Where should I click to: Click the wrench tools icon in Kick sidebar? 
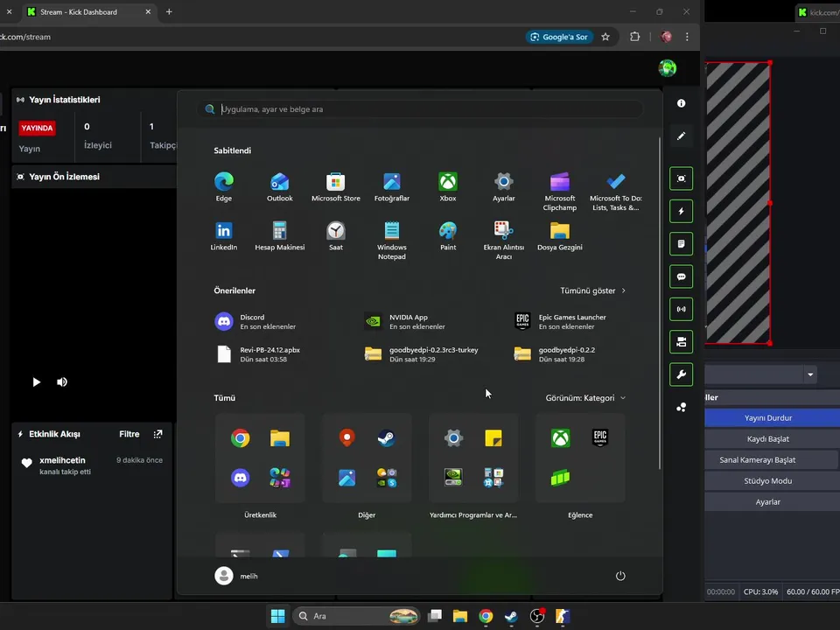click(x=681, y=374)
